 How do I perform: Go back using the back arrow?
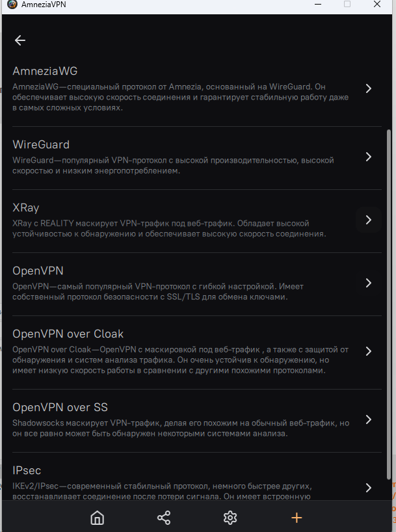pos(20,40)
